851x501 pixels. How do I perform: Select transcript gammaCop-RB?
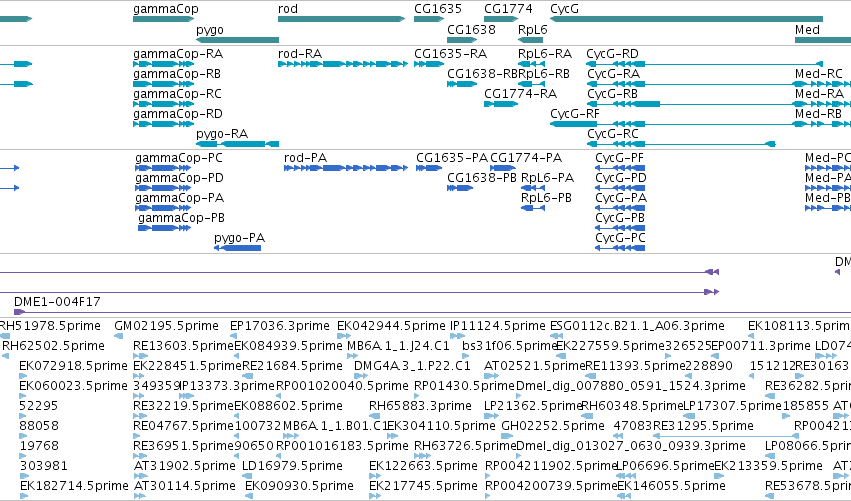click(x=163, y=84)
